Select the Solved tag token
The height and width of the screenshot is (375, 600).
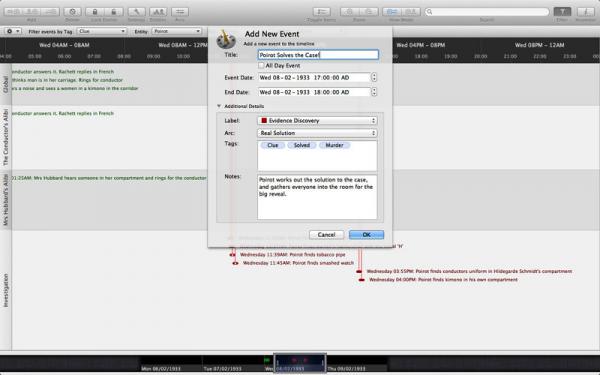click(302, 145)
